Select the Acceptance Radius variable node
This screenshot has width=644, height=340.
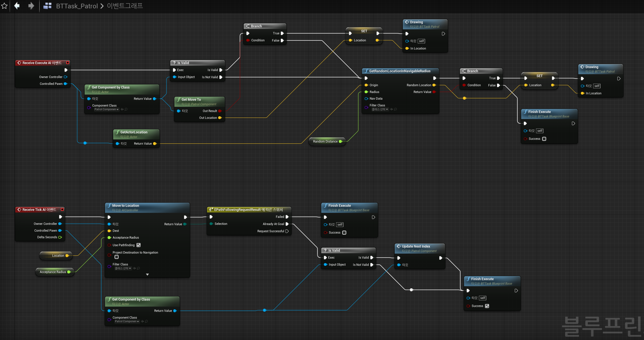[x=53, y=272]
